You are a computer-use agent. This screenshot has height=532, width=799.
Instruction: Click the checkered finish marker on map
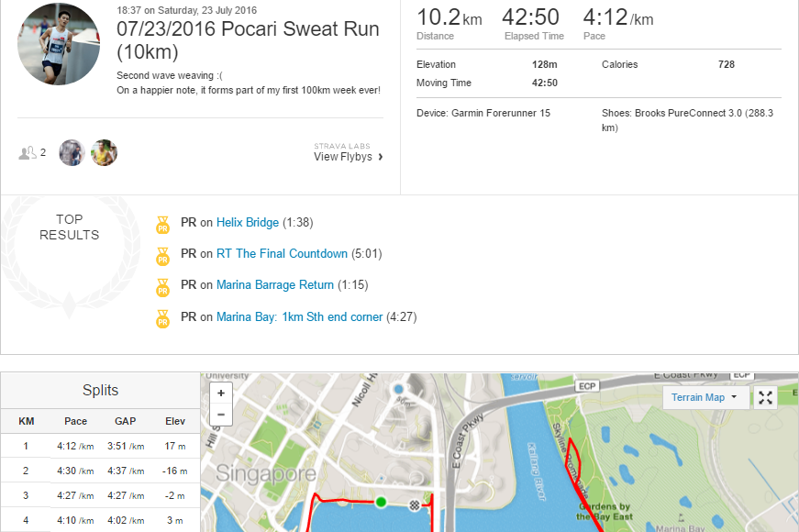pyautogui.click(x=415, y=504)
